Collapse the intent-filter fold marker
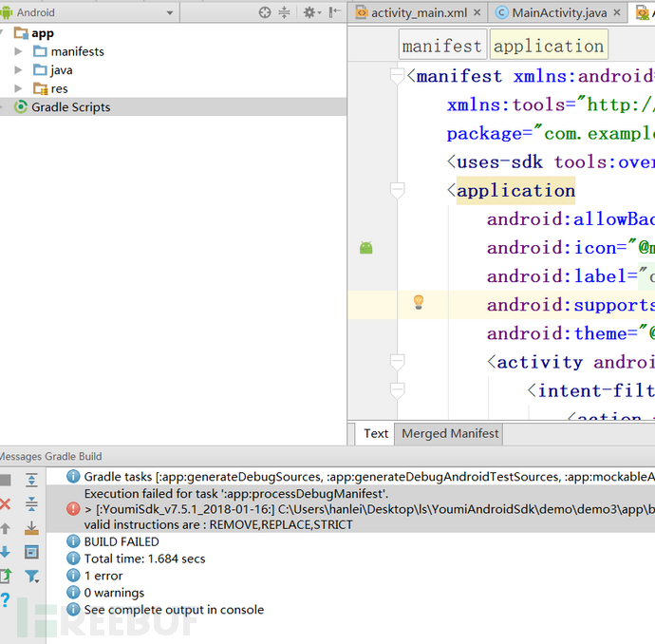Viewport: 655px width, 644px height. [397, 390]
